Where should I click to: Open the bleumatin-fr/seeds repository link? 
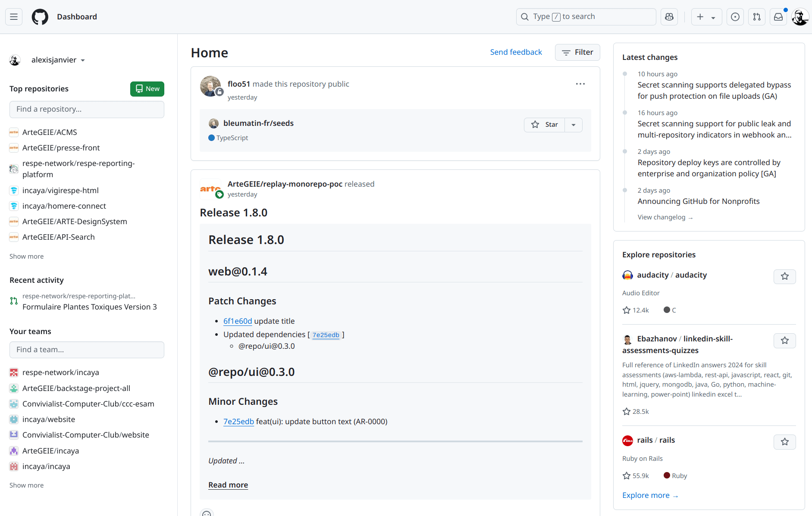tap(258, 123)
